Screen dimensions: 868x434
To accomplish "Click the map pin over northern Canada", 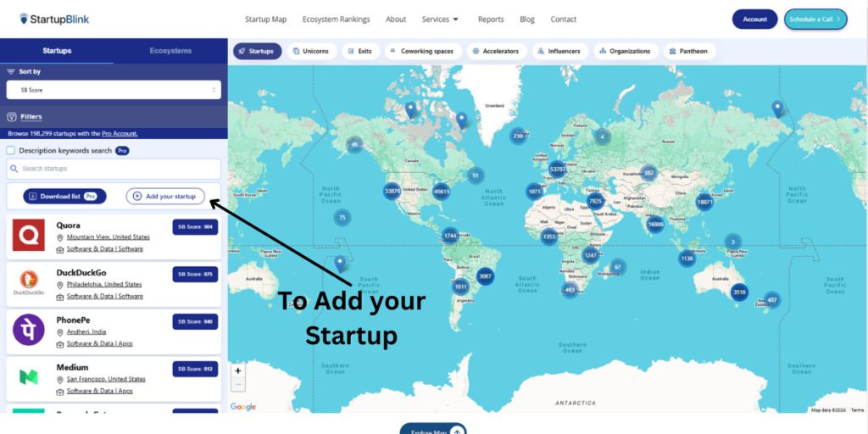I will (410, 109).
